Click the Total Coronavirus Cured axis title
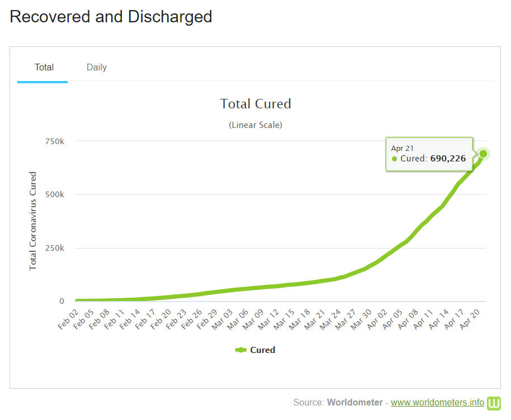This screenshot has width=511, height=420. pyautogui.click(x=33, y=221)
